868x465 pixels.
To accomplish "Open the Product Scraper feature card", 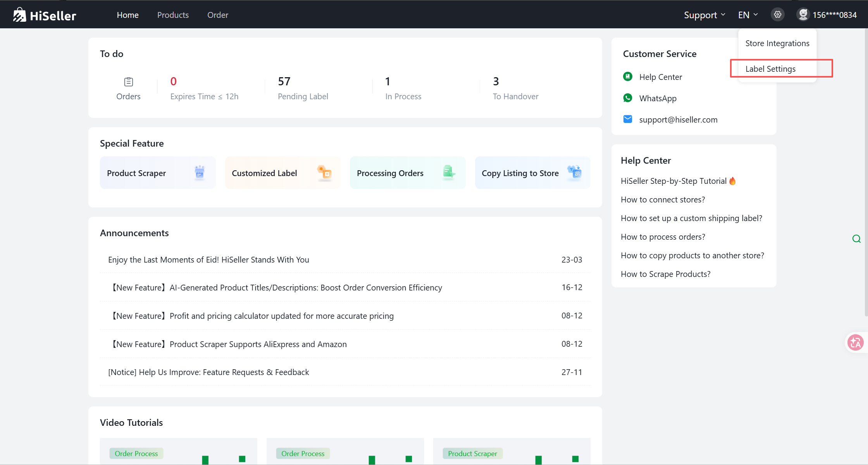I will click(157, 173).
